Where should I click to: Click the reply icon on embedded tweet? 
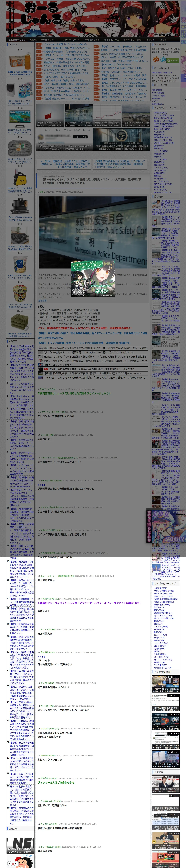point(46,130)
